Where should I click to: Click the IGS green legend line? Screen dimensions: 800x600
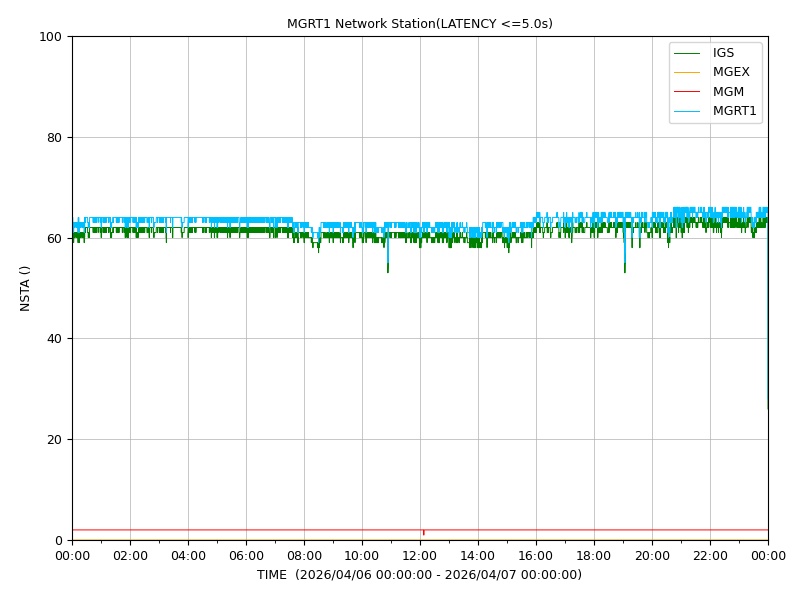[x=687, y=53]
